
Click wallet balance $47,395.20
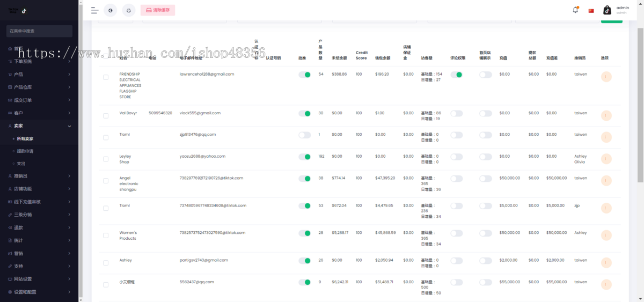(385, 178)
